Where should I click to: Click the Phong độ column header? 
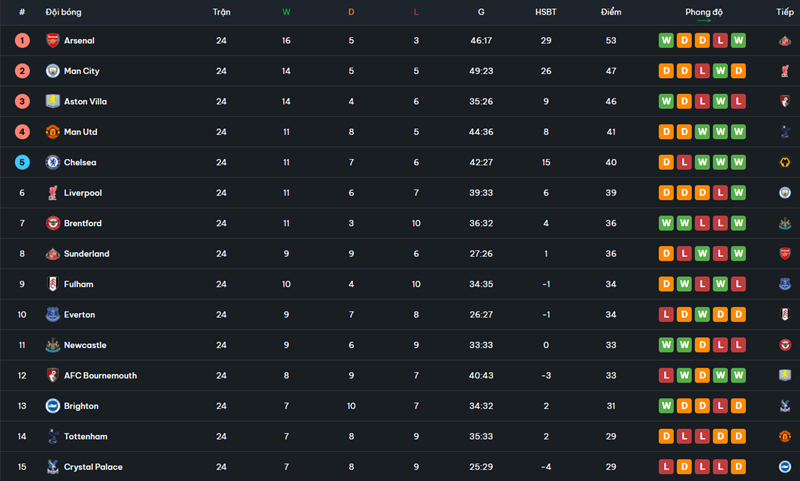704,12
